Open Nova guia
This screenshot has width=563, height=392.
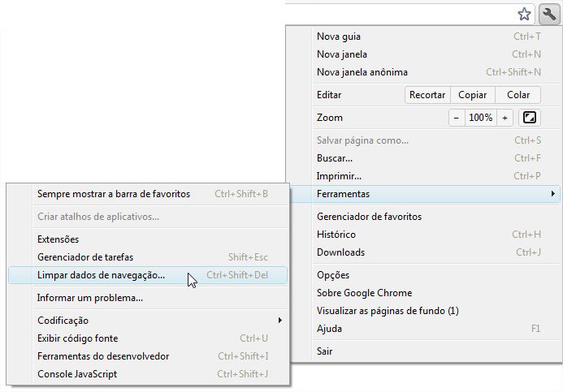(339, 37)
